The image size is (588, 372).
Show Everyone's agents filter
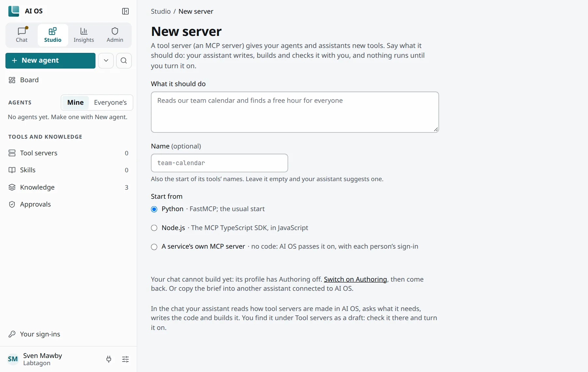110,102
